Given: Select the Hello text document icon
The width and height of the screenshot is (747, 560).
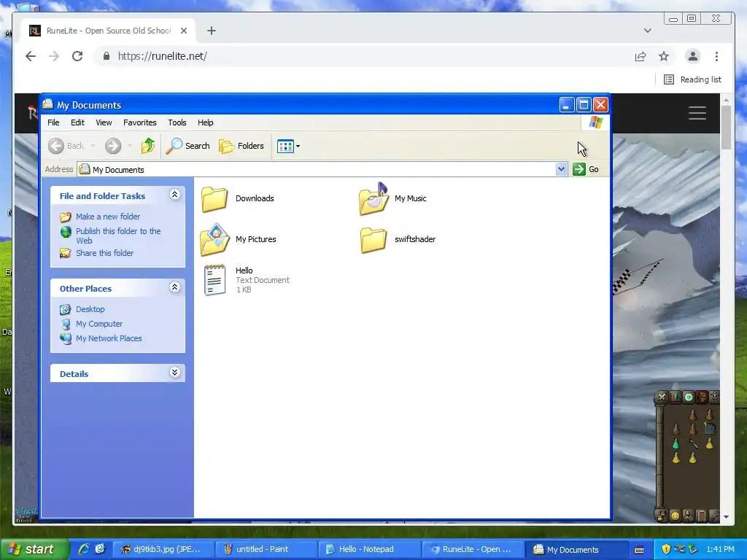Looking at the screenshot, I should click(x=215, y=280).
